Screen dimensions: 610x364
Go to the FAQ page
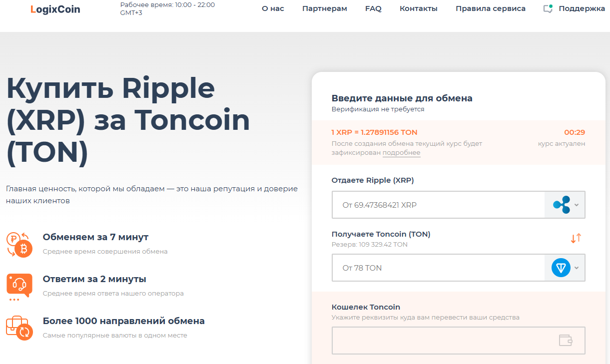coord(373,8)
